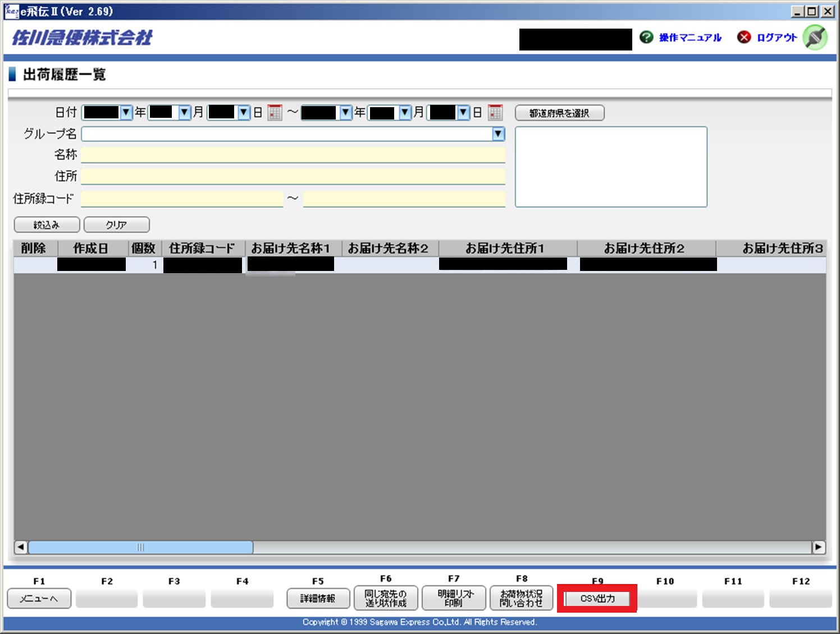Click the e飛伝II title bar app icon

[x=11, y=11]
